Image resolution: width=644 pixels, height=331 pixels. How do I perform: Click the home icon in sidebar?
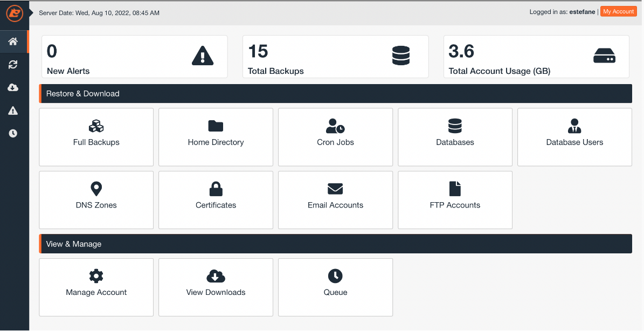tap(13, 42)
